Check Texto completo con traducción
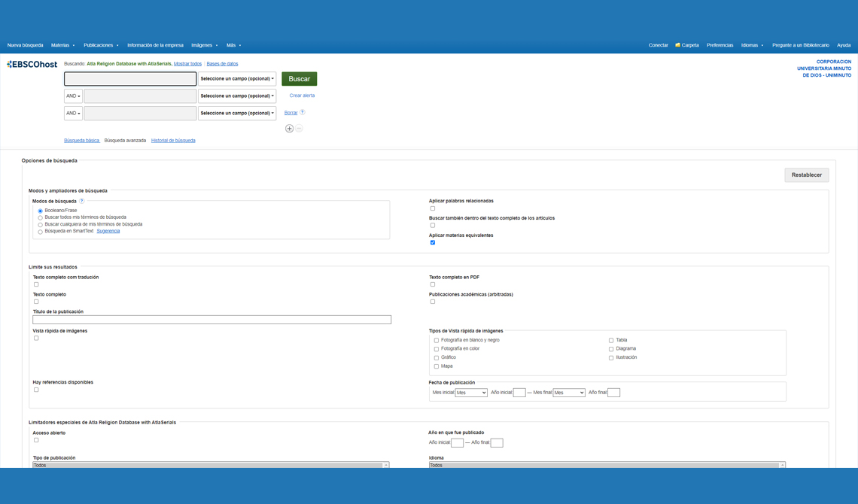The height and width of the screenshot is (504, 858). click(x=36, y=284)
